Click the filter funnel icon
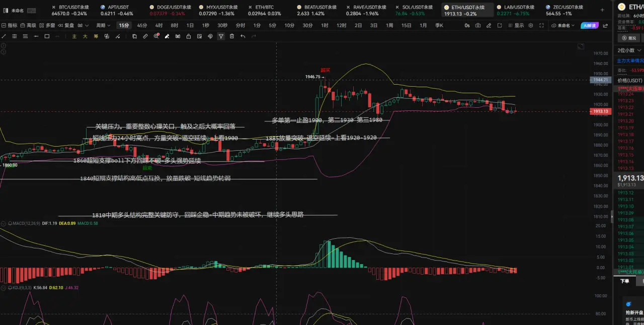 coord(221,36)
